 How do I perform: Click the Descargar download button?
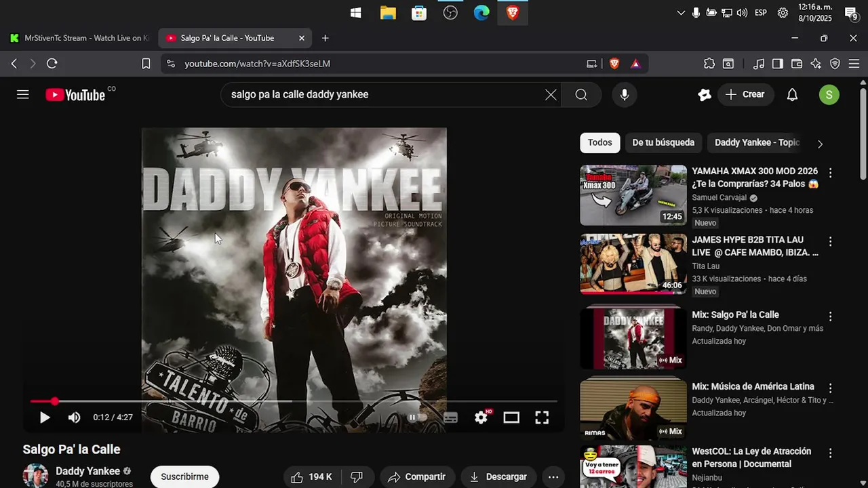coord(498,477)
